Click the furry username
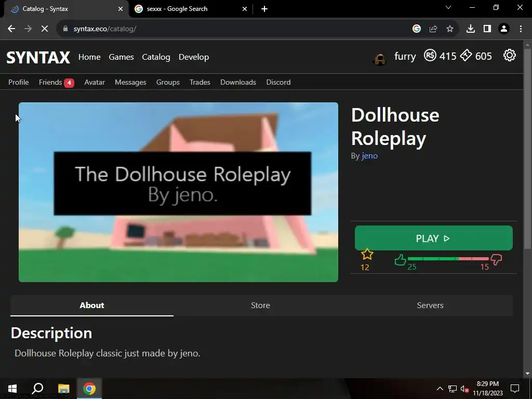Viewport: 532px width, 399px height. pos(405,56)
